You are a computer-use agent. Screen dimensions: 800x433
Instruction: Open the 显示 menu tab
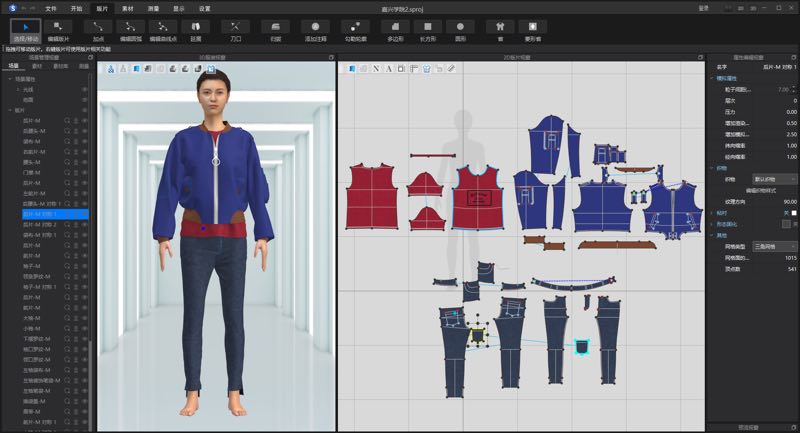179,9
